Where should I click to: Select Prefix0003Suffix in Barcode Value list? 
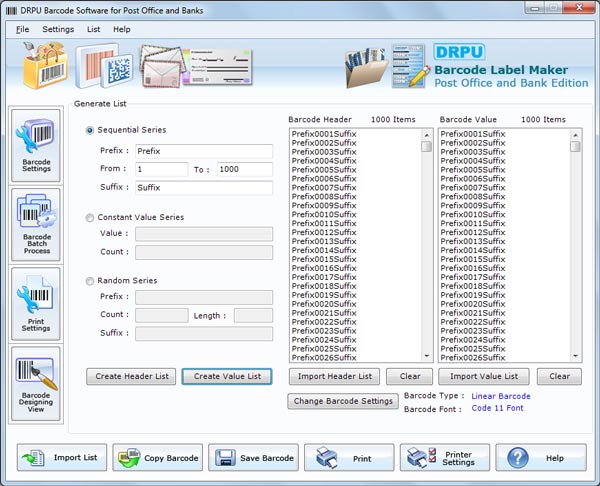(473, 152)
